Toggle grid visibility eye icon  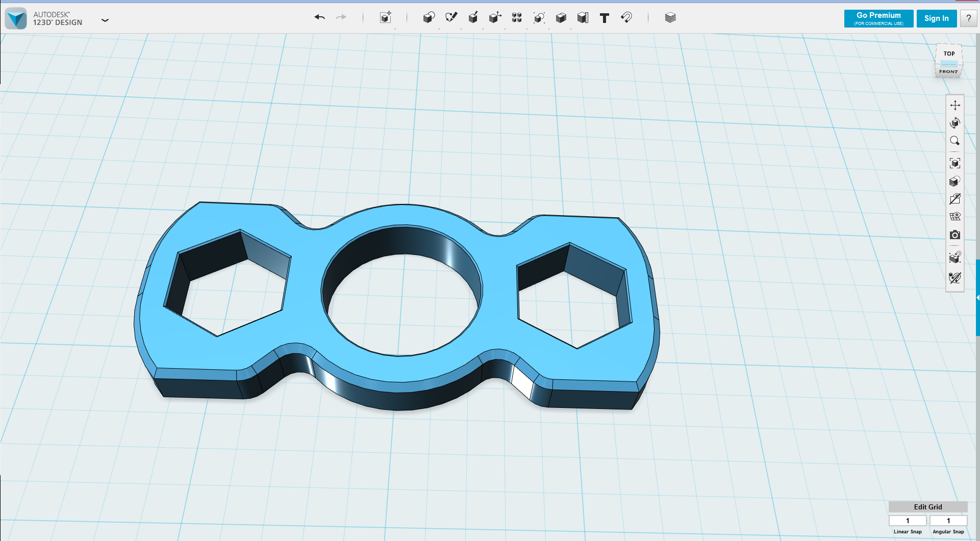[x=955, y=217]
